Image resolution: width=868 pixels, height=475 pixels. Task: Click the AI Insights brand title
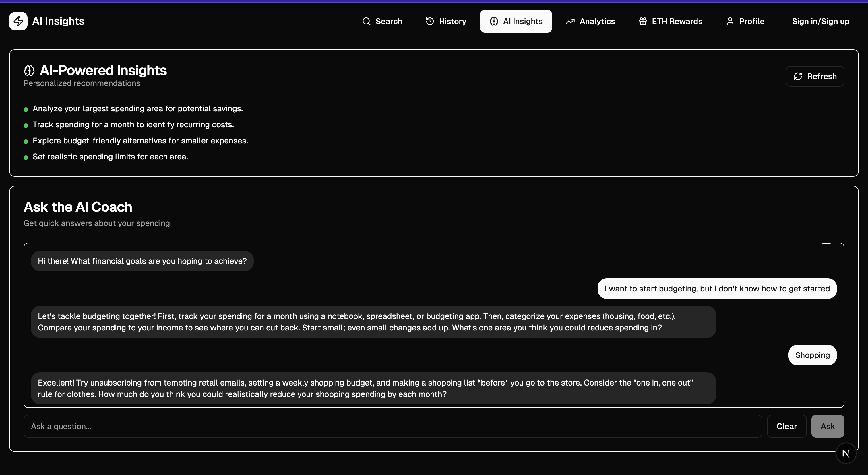(x=58, y=21)
